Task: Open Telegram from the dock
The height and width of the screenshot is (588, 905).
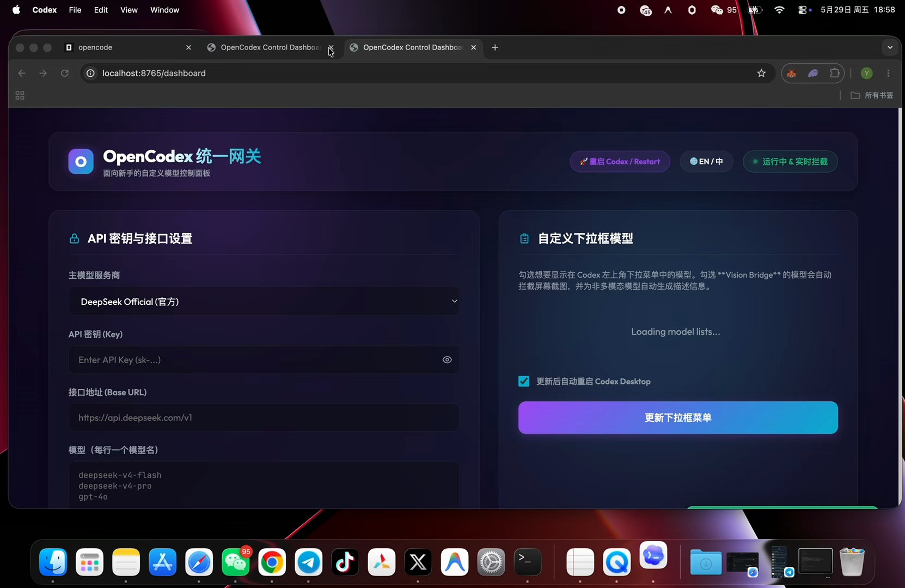Action: click(309, 562)
